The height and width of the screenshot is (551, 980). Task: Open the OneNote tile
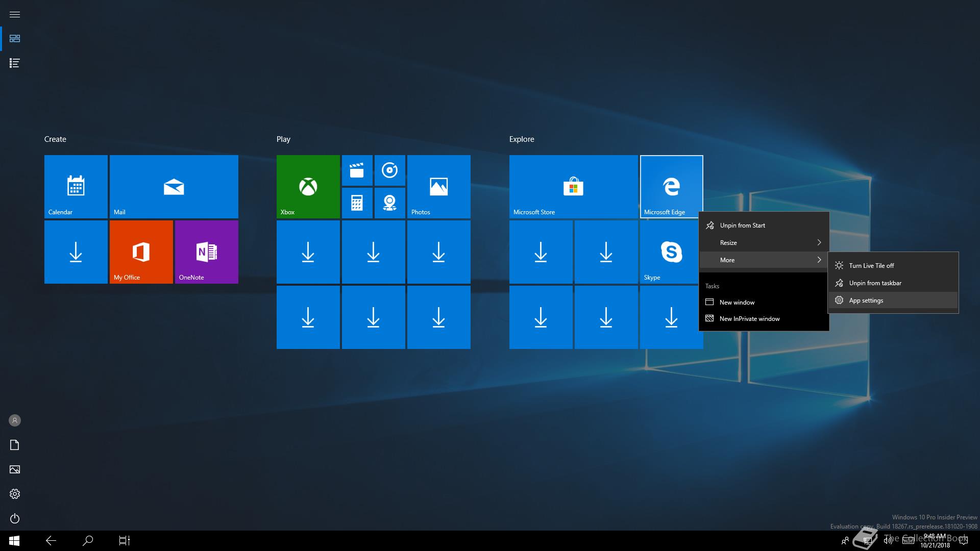[x=206, y=252]
